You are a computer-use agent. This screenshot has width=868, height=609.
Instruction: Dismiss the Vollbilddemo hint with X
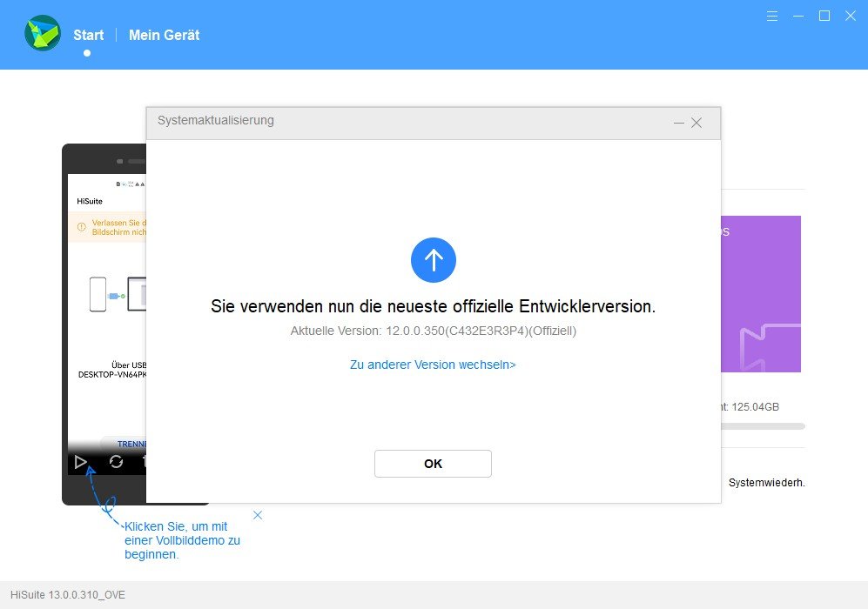[x=258, y=515]
